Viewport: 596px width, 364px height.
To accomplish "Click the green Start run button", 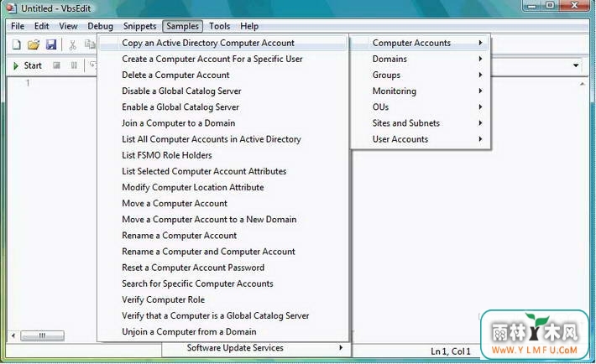I will 28,65.
